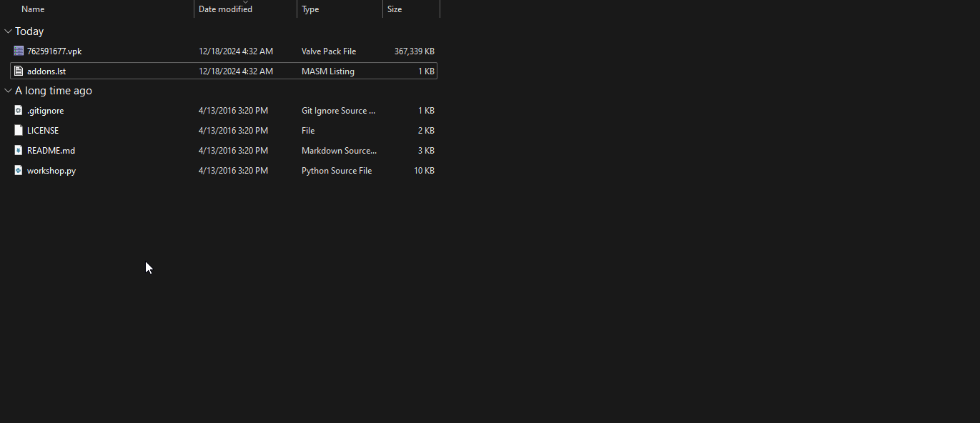
Task: Click the date modified of 762591677.vpk
Action: point(236,51)
